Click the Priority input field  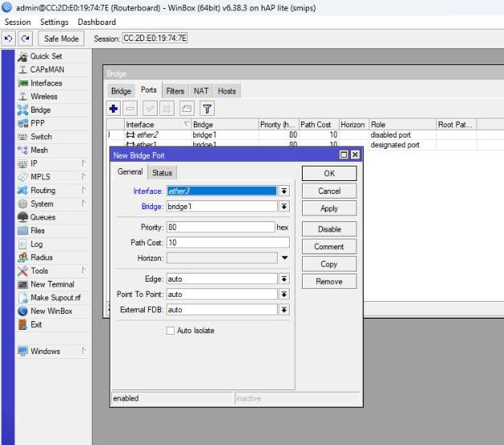pyautogui.click(x=221, y=227)
